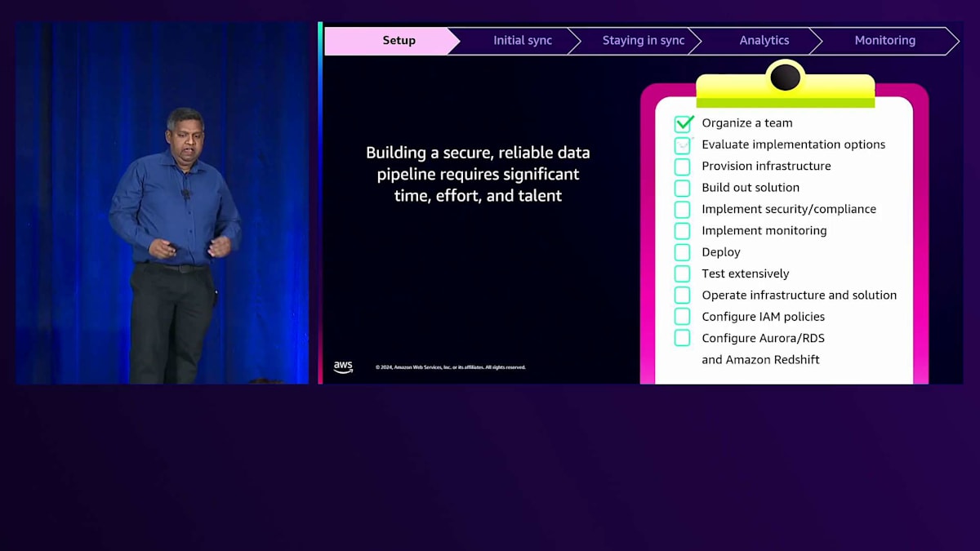Check the Configure IAM policies box

point(682,317)
